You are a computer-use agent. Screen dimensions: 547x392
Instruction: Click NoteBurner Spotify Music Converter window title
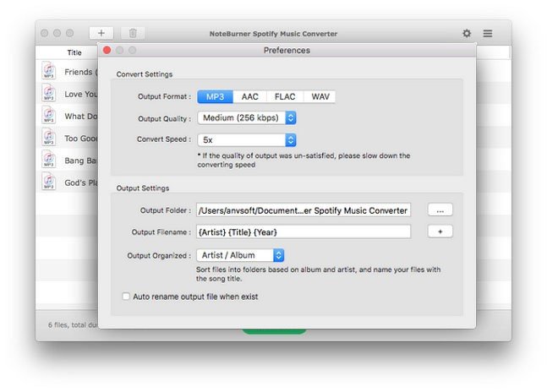coord(273,34)
